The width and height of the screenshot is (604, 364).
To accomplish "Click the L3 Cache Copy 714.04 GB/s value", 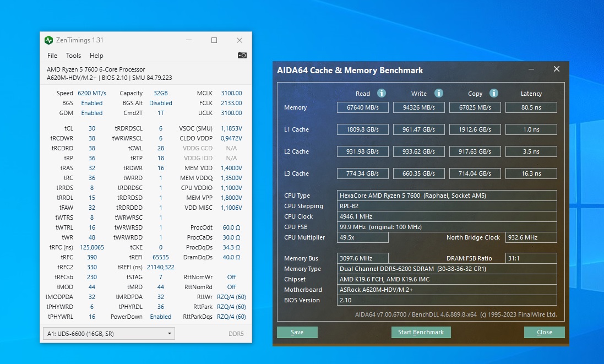I will coord(475,173).
